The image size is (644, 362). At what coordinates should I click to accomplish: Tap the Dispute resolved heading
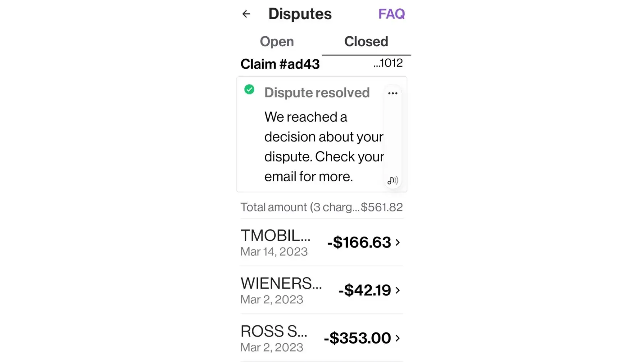(317, 93)
